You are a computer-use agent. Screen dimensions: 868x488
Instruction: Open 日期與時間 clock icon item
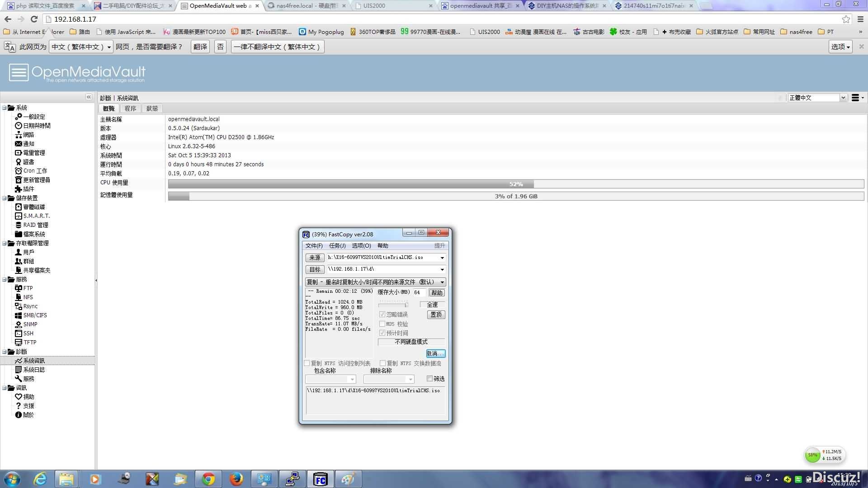pos(33,126)
